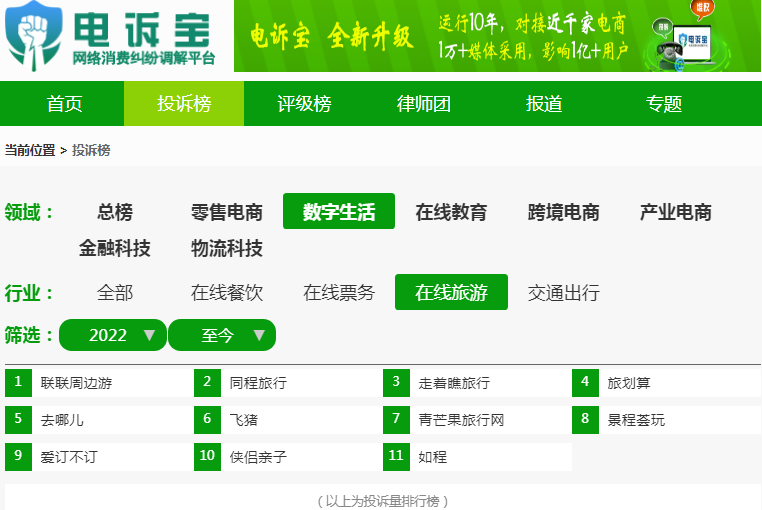Click the 电诉宝 shield fist logo

[x=34, y=36]
